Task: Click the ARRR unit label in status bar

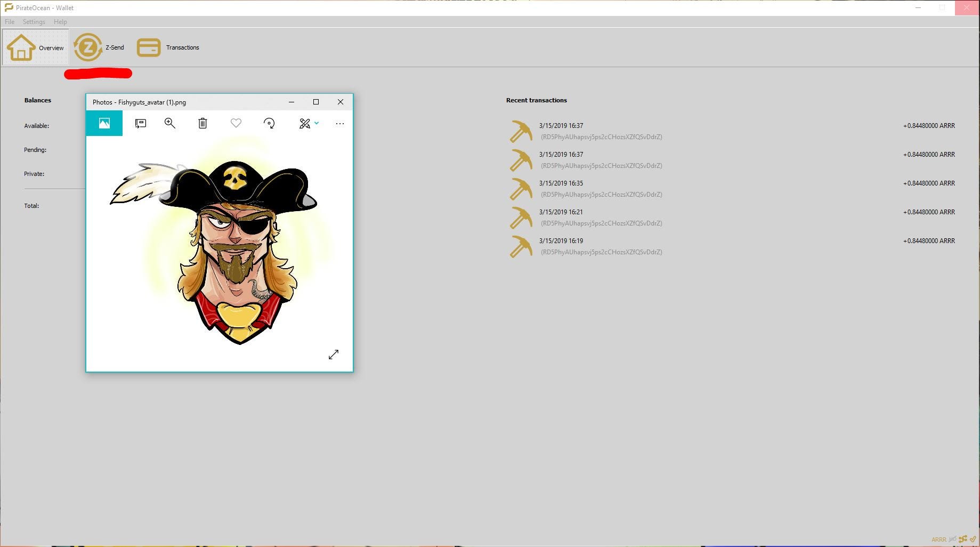Action: coord(939,540)
